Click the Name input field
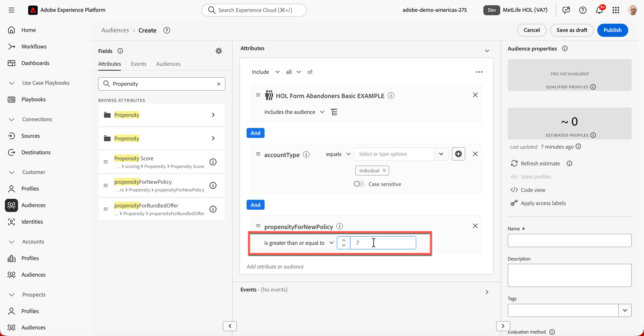This screenshot has height=336, width=644. [570, 240]
